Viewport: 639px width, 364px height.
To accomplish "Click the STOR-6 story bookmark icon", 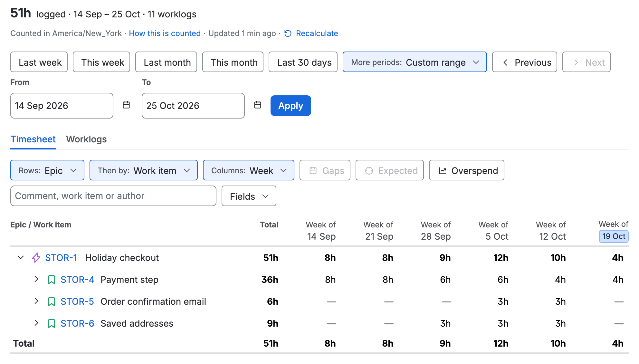I will (x=52, y=323).
